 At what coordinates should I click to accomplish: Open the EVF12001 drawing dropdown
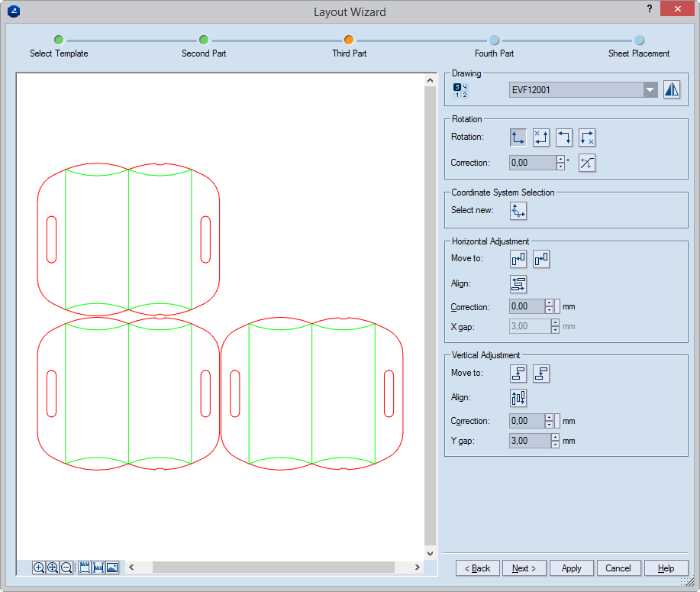pyautogui.click(x=650, y=90)
